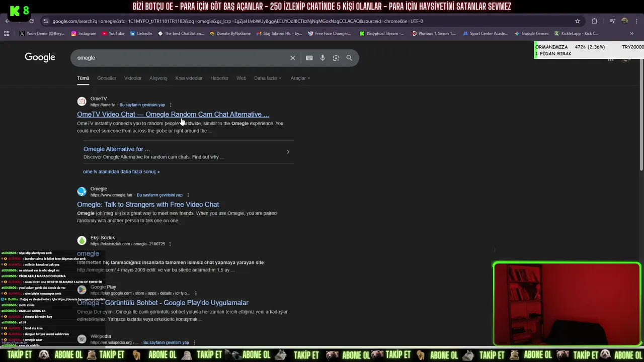Open site information icon in address bar
The image size is (644, 362).
[x=46, y=21]
